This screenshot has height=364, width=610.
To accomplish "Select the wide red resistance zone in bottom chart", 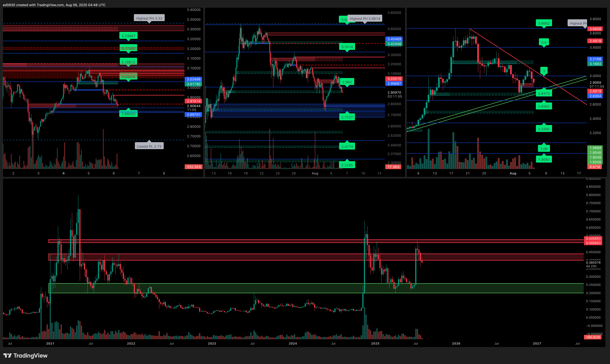I will coord(316,257).
